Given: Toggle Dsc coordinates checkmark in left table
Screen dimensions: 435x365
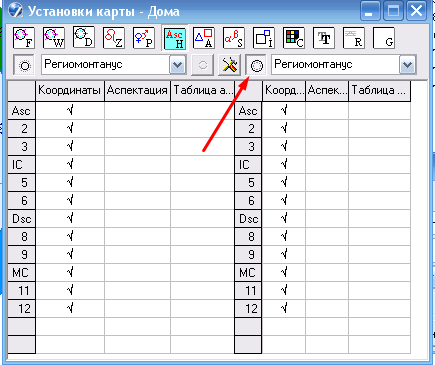Looking at the screenshot, I should point(70,218).
